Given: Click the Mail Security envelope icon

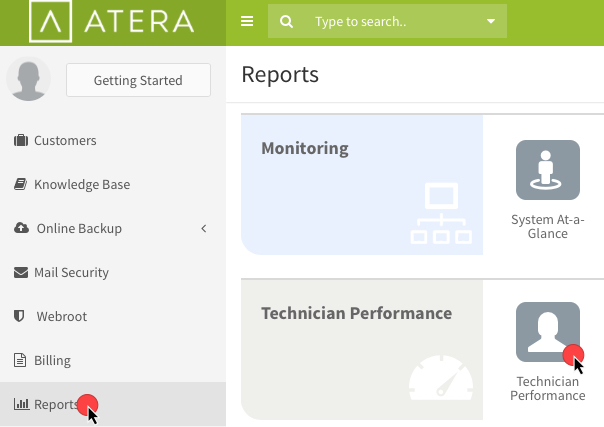Looking at the screenshot, I should pos(21,272).
